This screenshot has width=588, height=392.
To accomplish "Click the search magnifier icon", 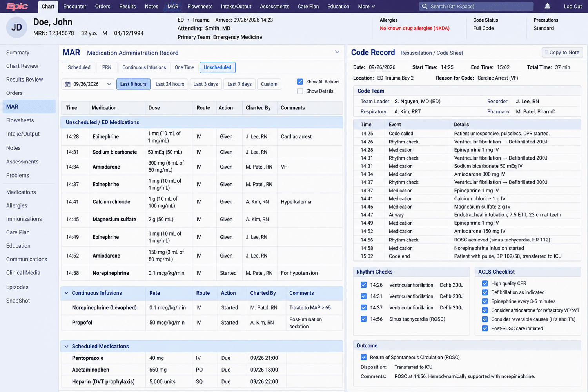I will (425, 6).
